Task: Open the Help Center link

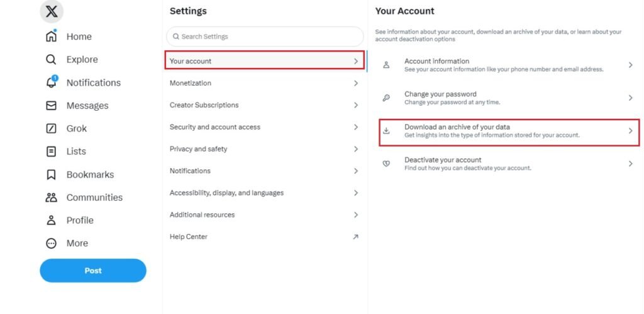Action: (x=189, y=237)
